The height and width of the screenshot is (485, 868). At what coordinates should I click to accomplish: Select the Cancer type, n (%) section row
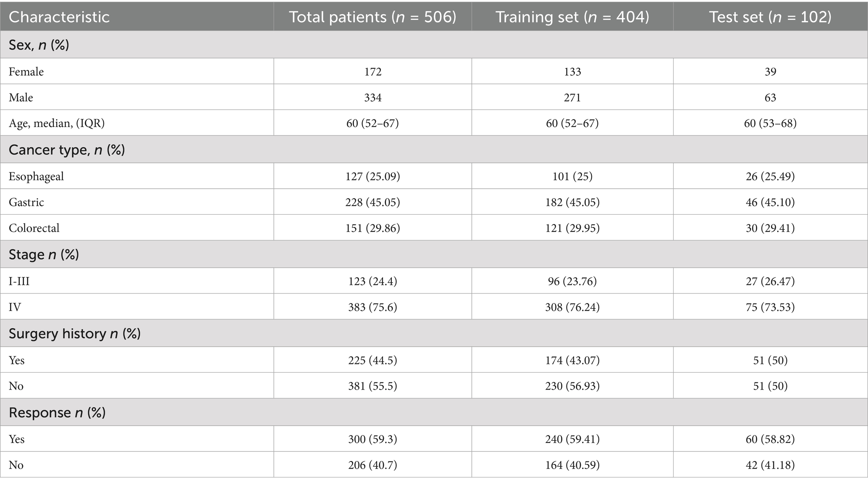tap(67, 150)
